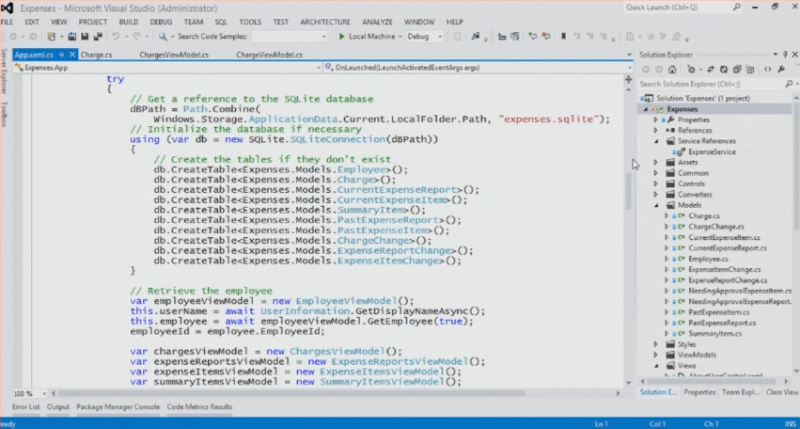This screenshot has width=800, height=429.
Task: Click the Undo toolbar icon
Action: 116,36
